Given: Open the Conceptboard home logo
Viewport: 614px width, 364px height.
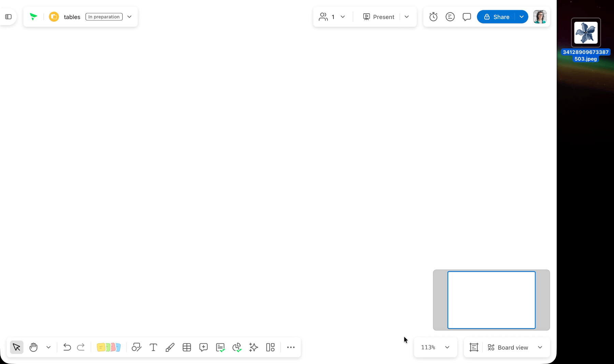Looking at the screenshot, I should point(33,17).
